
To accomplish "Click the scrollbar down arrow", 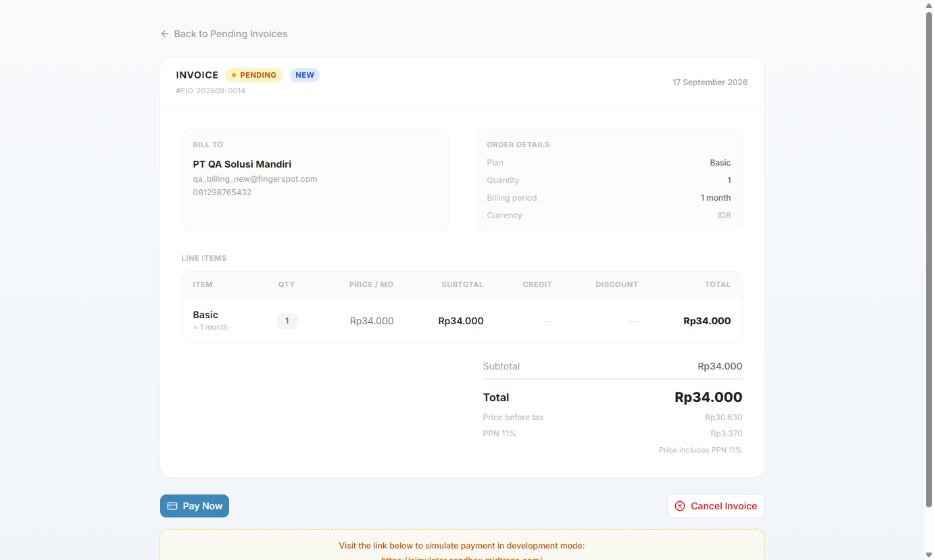I will click(x=929, y=555).
